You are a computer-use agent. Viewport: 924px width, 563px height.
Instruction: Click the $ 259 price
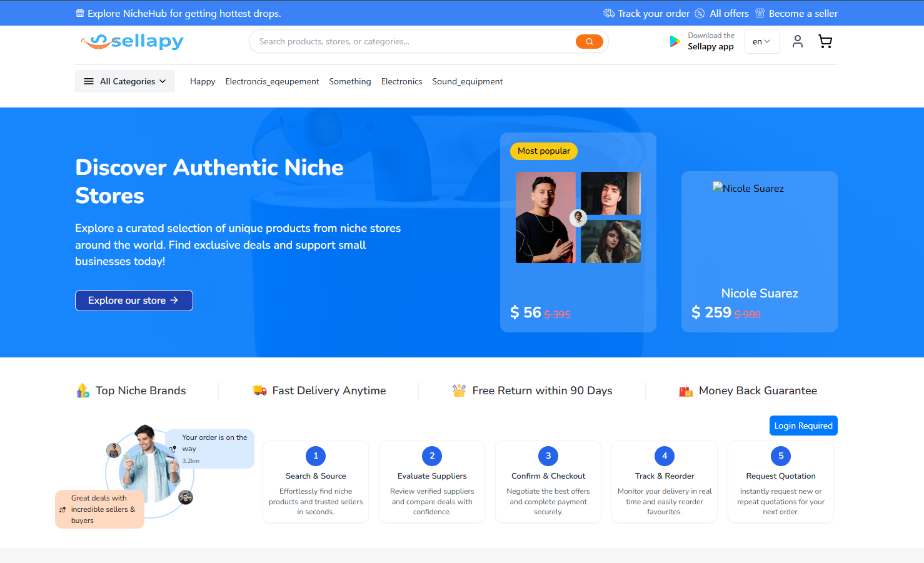click(x=711, y=312)
